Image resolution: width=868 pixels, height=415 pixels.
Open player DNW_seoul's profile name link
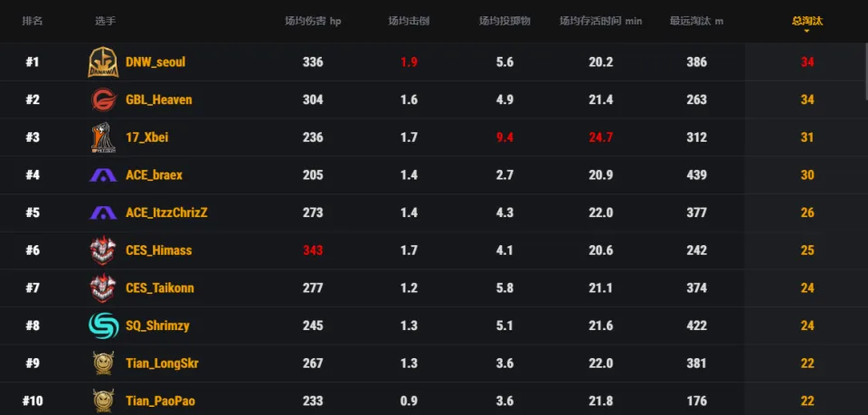pos(156,62)
